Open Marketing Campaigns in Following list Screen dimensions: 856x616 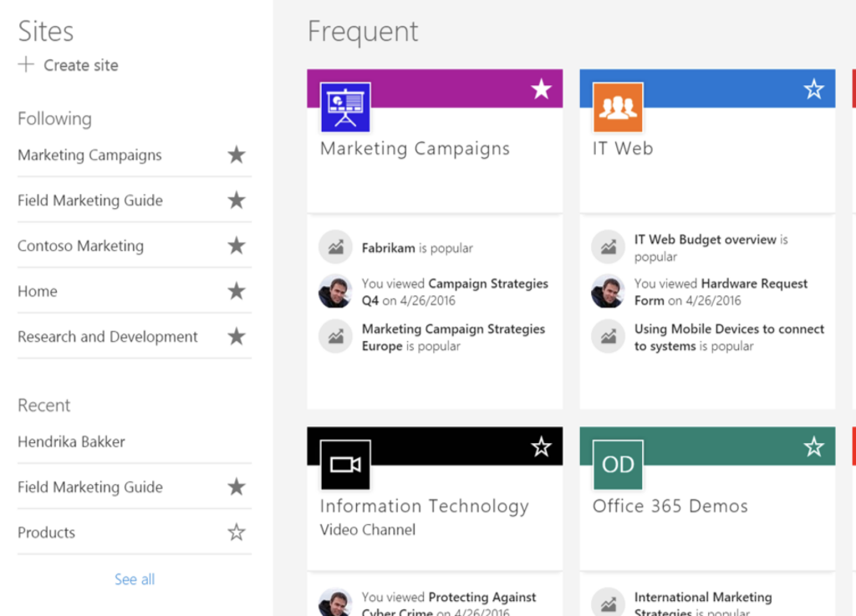tap(89, 155)
